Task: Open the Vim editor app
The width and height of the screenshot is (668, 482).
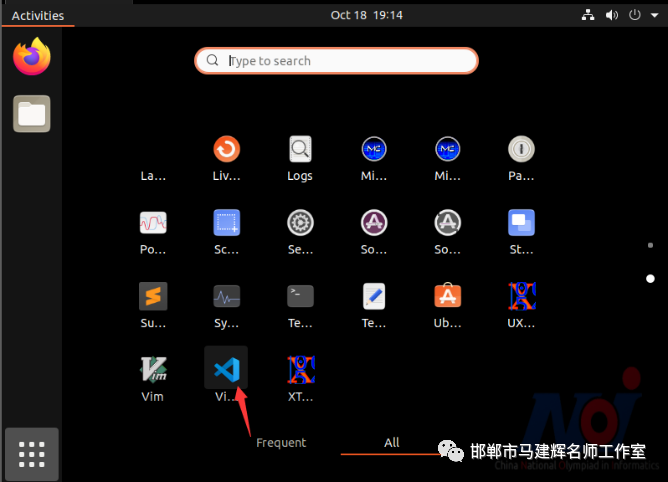Action: [153, 369]
